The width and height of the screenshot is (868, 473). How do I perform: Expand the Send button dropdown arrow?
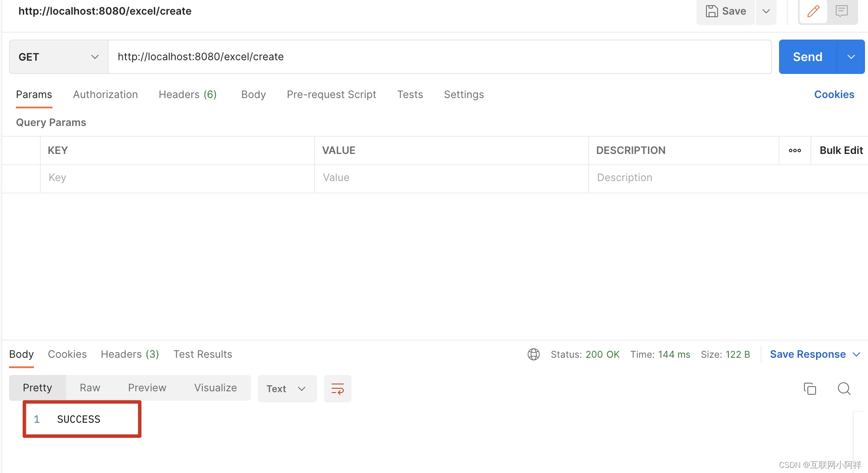851,56
